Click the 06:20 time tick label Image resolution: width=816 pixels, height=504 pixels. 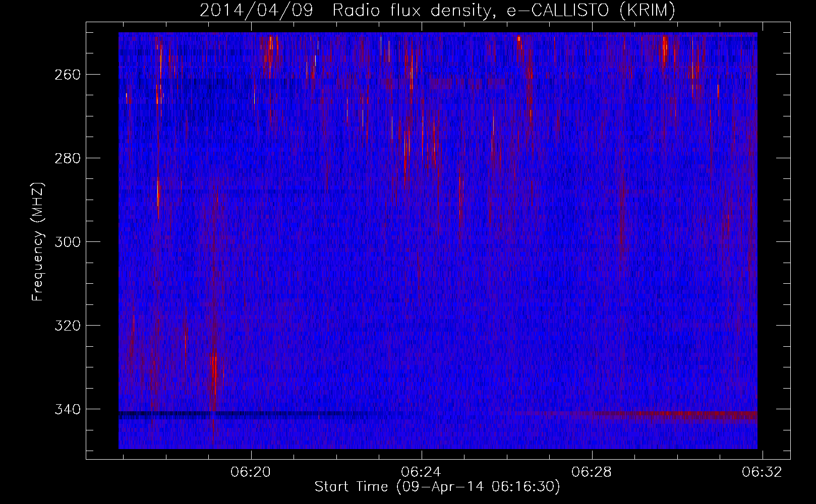coord(251,472)
